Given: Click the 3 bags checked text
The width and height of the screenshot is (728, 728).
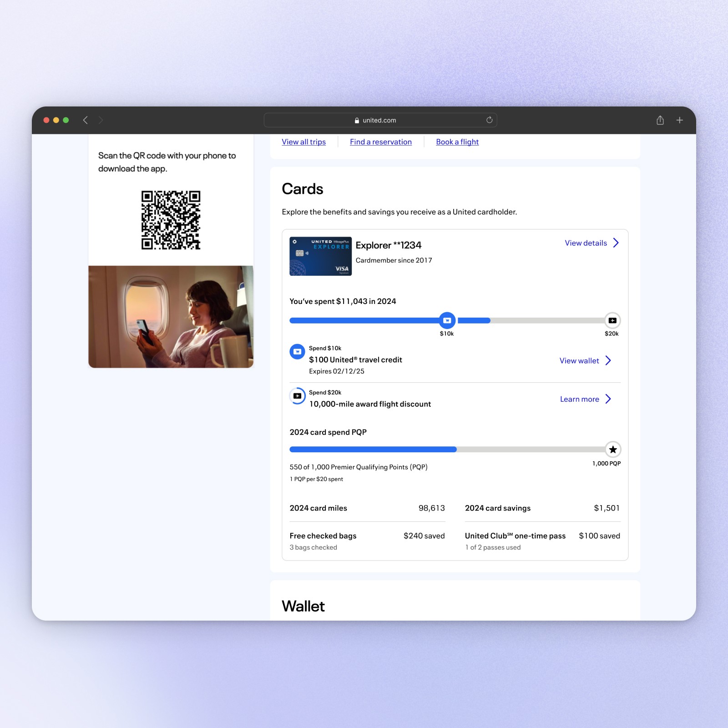Looking at the screenshot, I should (313, 547).
